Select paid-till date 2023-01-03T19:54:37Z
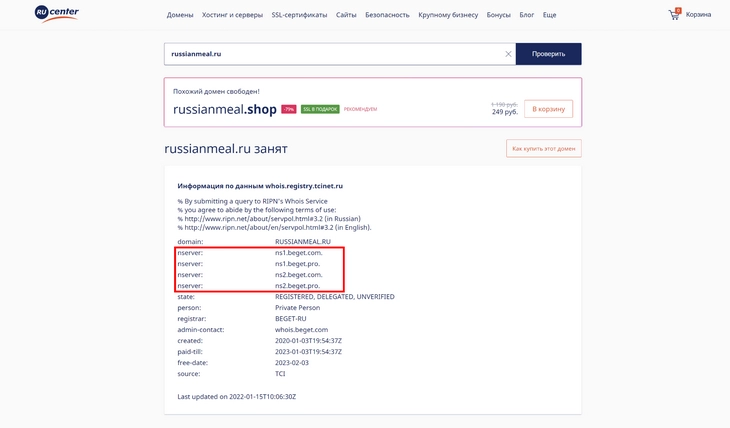Screen dimensions: 730x428 tap(308, 352)
